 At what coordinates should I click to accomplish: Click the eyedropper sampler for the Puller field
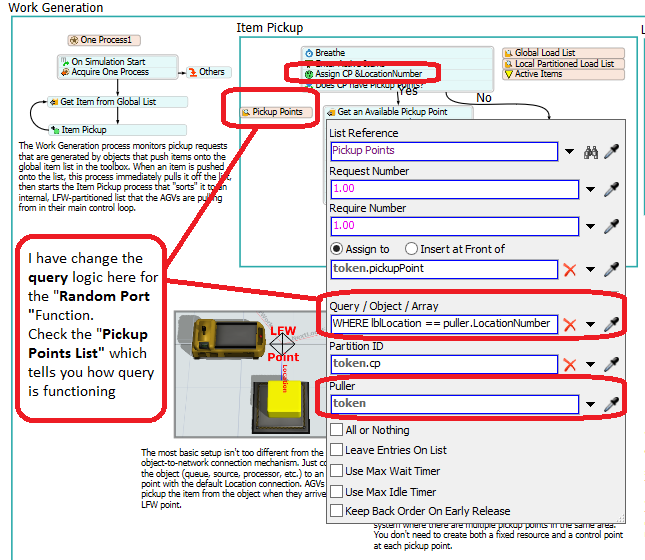tap(612, 404)
